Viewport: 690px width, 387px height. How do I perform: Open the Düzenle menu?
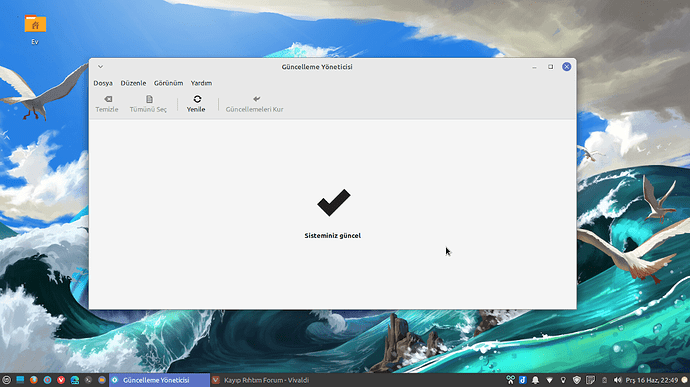tap(133, 83)
